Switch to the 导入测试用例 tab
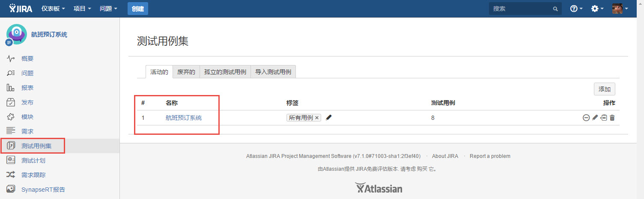The height and width of the screenshot is (199, 644). point(273,72)
